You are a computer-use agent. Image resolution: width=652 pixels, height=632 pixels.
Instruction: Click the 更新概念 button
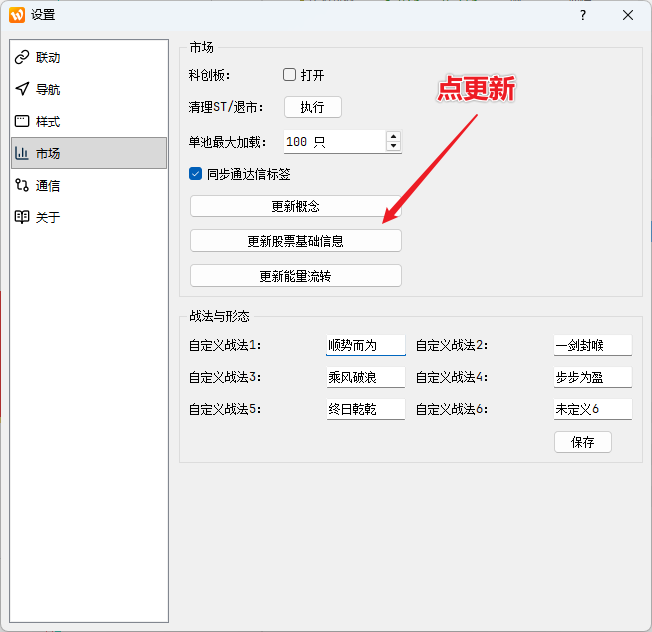pyautogui.click(x=296, y=206)
